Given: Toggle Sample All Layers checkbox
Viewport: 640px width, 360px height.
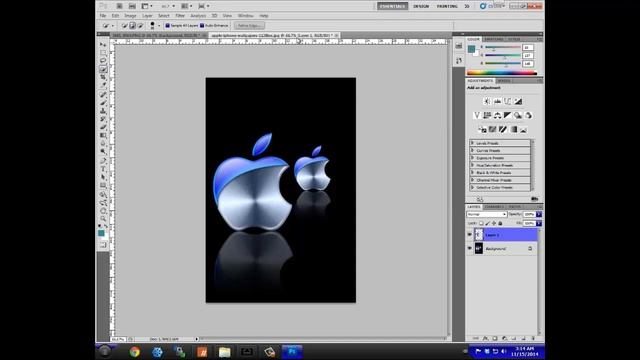Looking at the screenshot, I should pyautogui.click(x=167, y=25).
